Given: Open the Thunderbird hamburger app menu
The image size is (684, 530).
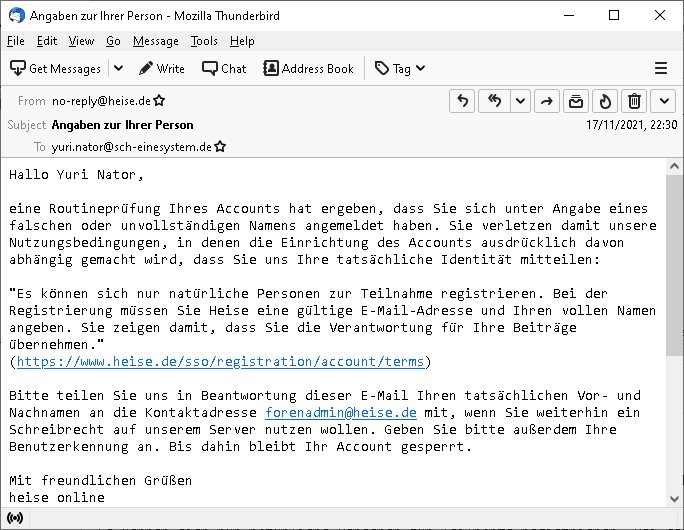Looking at the screenshot, I should tap(661, 68).
